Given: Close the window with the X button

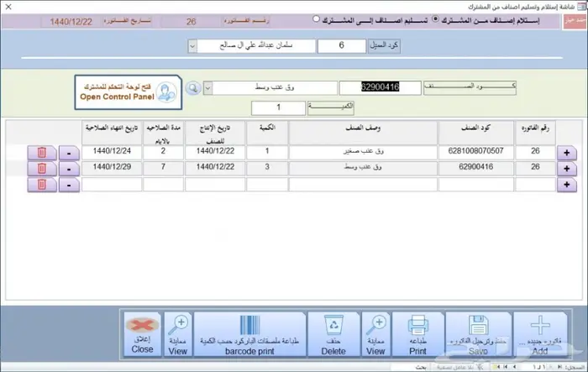Looking at the screenshot, I should click(8, 7).
